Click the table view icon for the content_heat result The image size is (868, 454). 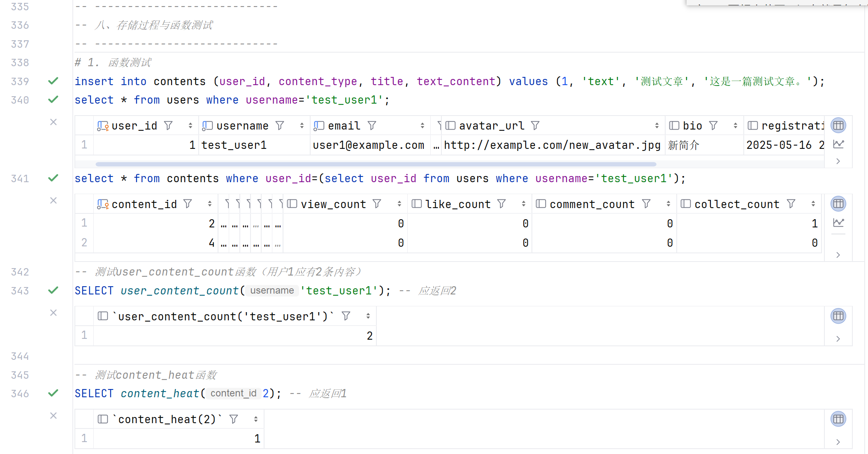(838, 419)
